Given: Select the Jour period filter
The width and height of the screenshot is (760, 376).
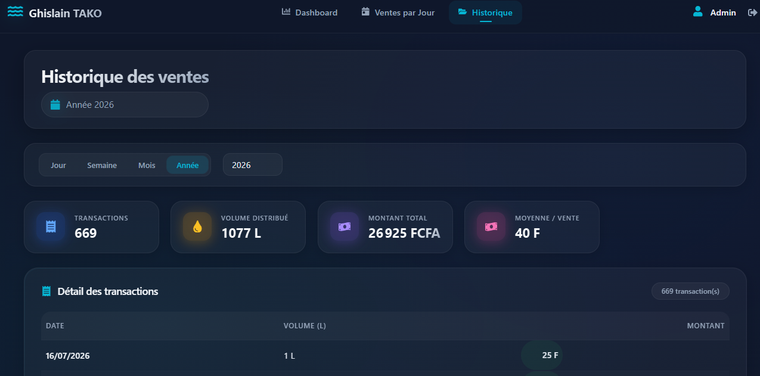Looking at the screenshot, I should pyautogui.click(x=58, y=165).
